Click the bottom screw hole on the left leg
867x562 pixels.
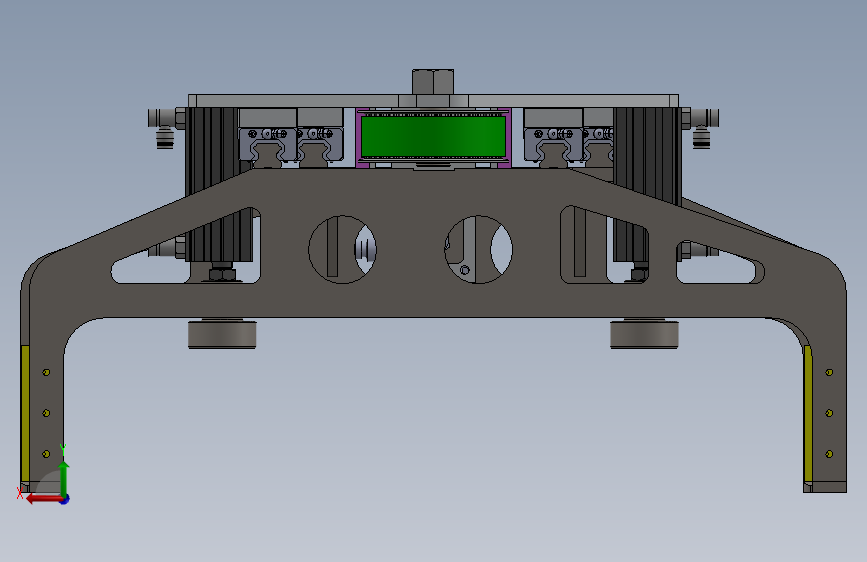[x=46, y=454]
